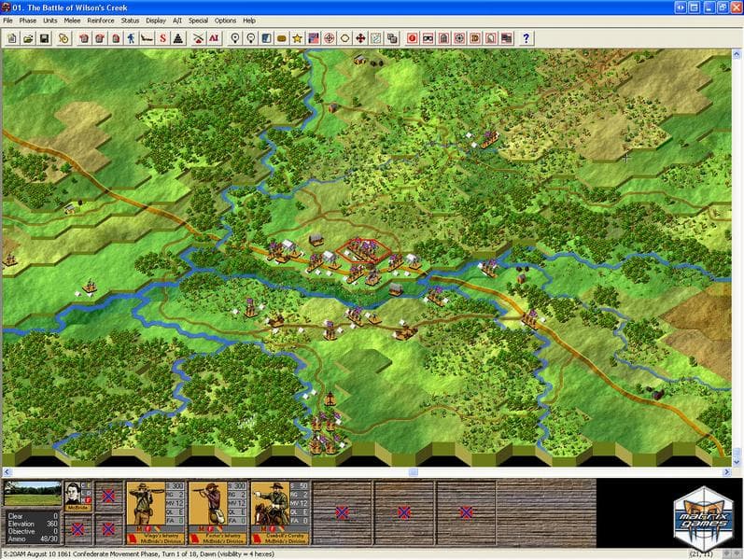The image size is (744, 560).
Task: Click the 'Elevation 360' terrain info line
Action: pos(33,524)
